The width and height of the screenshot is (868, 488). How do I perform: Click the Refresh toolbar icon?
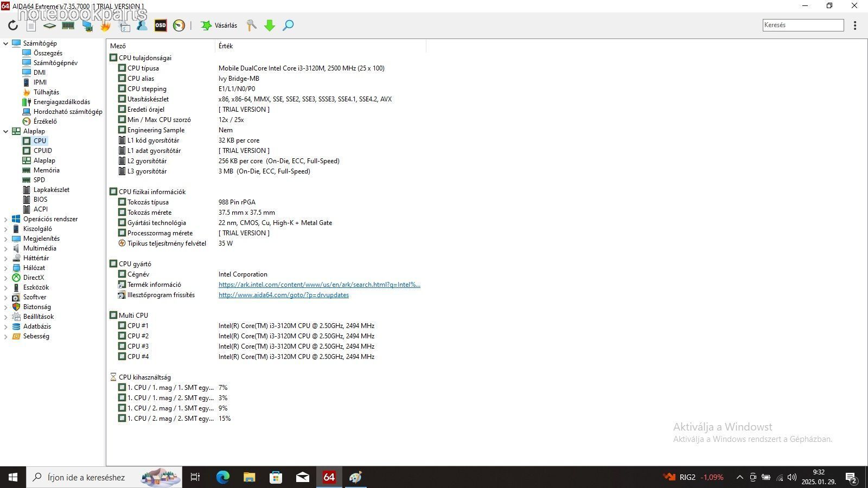click(x=13, y=25)
